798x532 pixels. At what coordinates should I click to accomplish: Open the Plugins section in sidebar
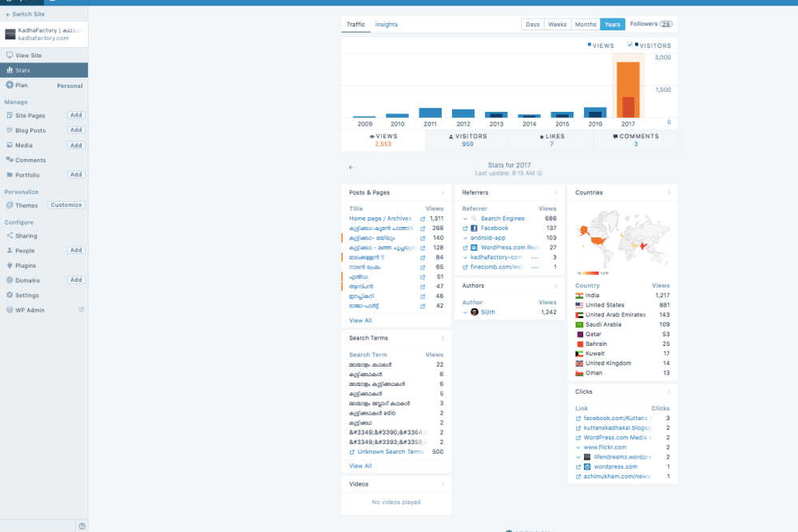25,265
